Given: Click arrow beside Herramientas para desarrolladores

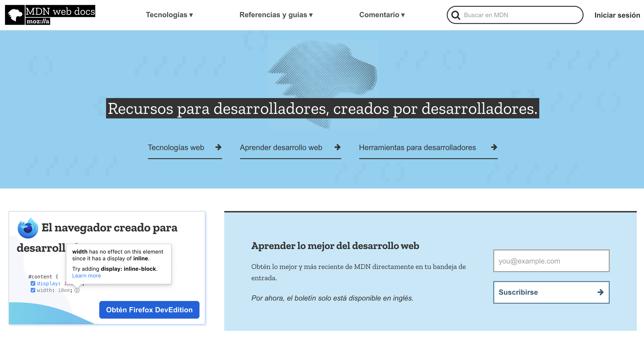Looking at the screenshot, I should point(494,147).
